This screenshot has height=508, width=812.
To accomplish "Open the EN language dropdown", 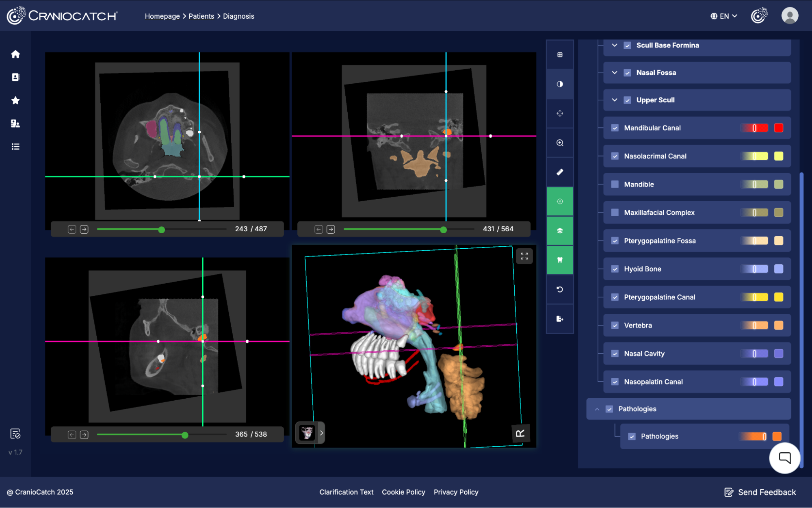I will (723, 16).
